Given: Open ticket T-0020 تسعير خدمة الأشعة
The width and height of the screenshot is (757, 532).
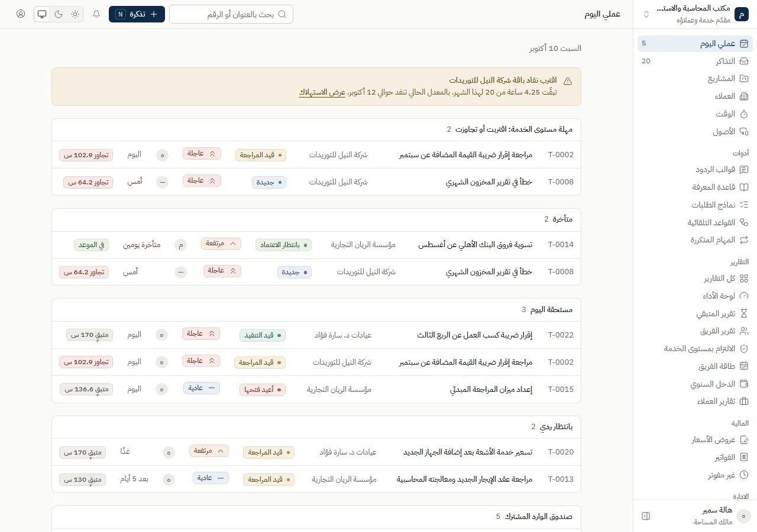Looking at the screenshot, I should click(x=316, y=452).
